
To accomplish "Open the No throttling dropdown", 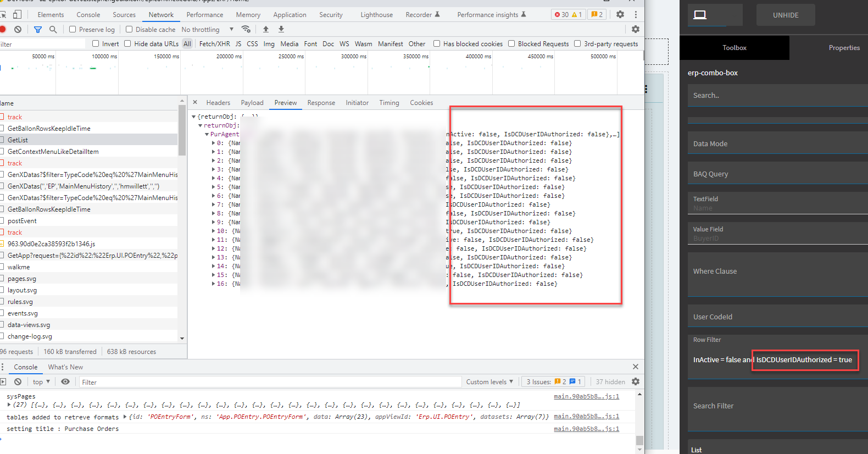I will tap(208, 30).
